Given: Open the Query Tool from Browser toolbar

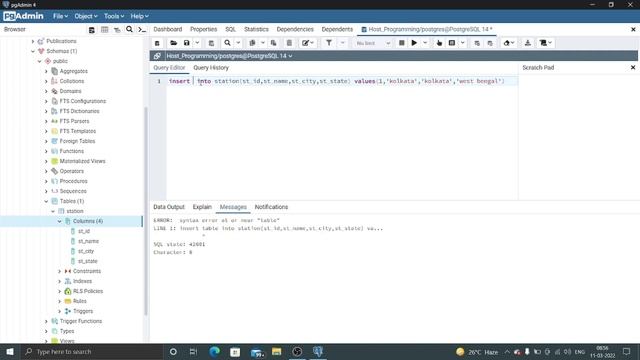Looking at the screenshot, I should pos(92,30).
